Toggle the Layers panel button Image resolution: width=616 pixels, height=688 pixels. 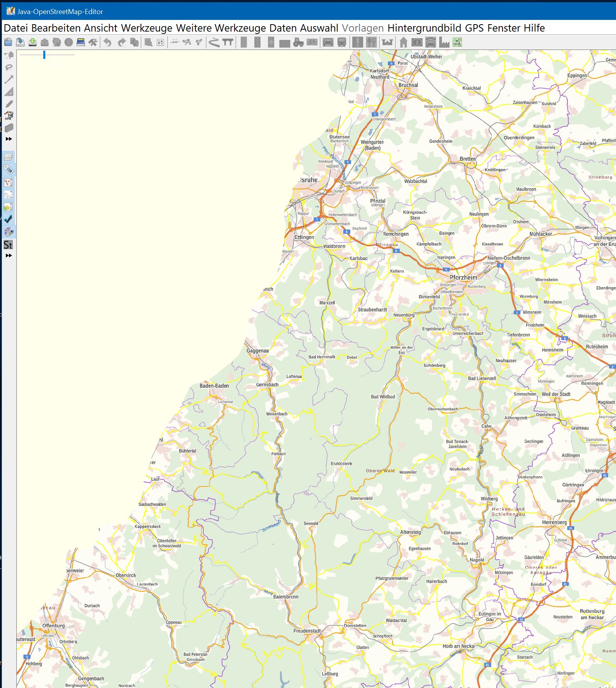(9, 157)
